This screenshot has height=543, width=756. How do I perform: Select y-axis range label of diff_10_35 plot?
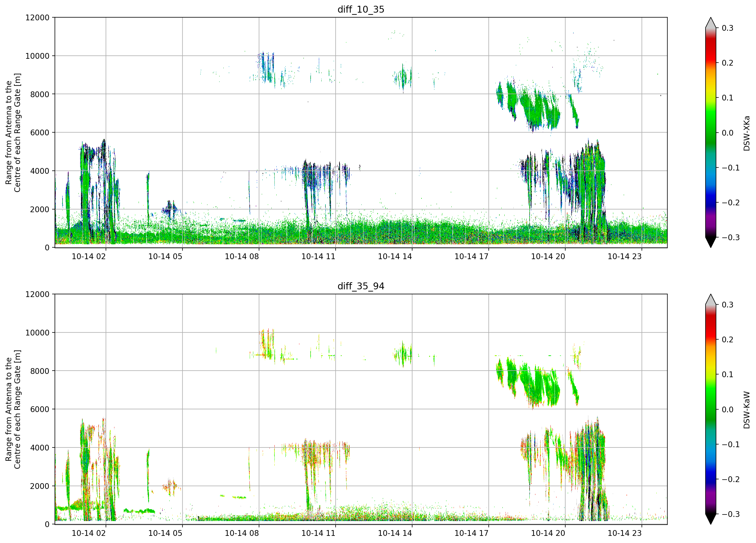click(13, 133)
